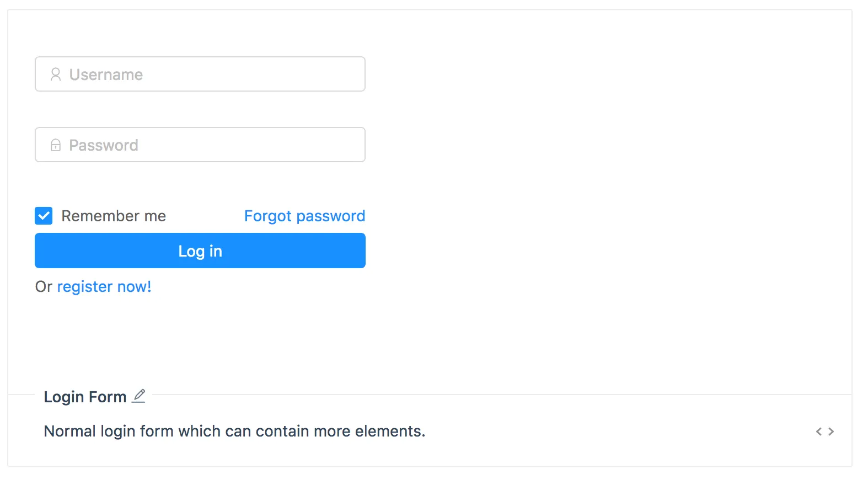Click the lock icon in Password field
Screen dimensions: 868x479
point(56,145)
